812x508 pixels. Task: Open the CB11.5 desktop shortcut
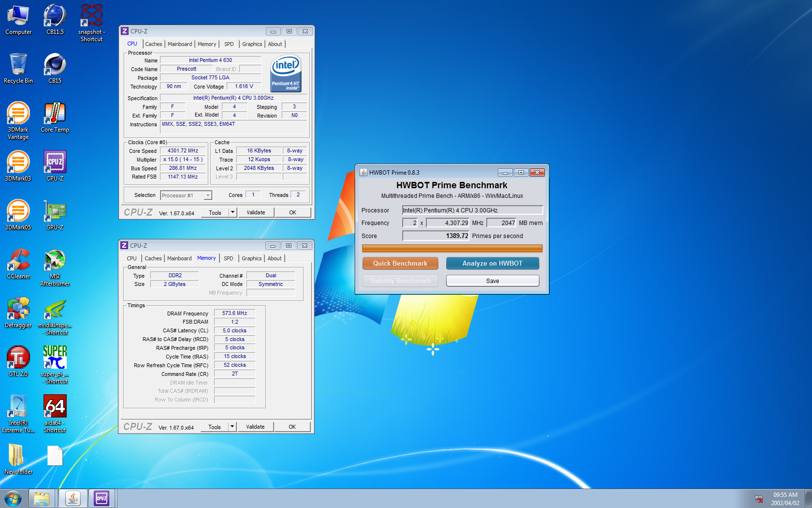(55, 20)
